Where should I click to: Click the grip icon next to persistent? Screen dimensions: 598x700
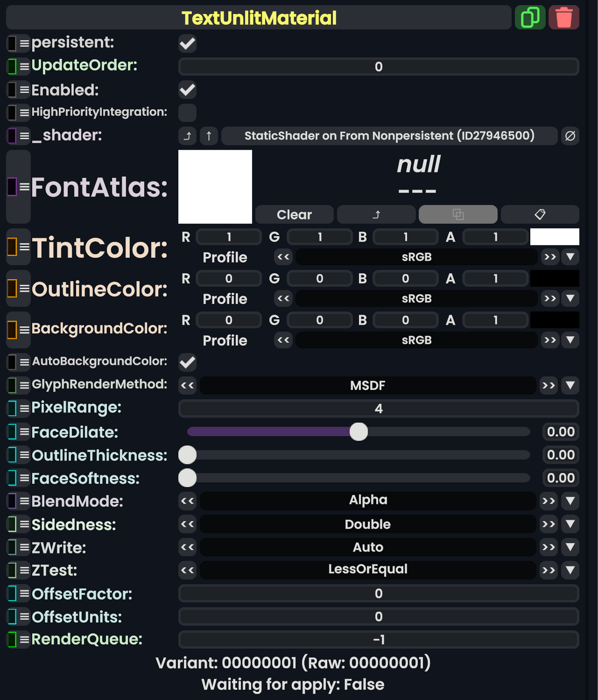pos(22,43)
